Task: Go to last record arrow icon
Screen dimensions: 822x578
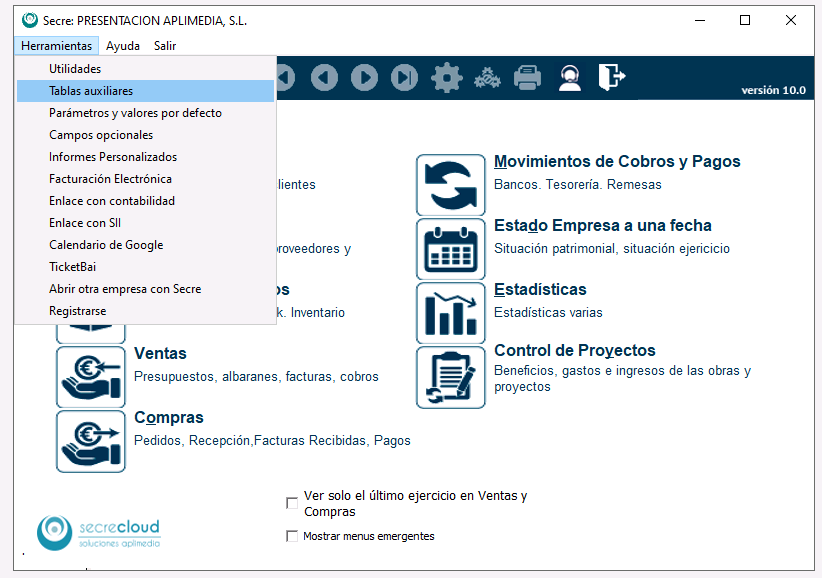Action: coord(404,77)
